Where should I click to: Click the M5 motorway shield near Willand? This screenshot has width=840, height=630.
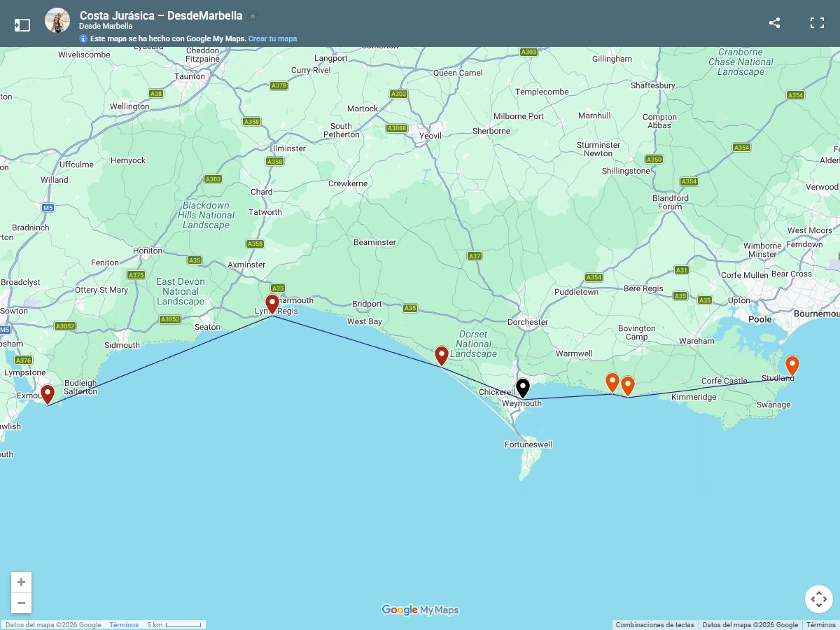coord(48,208)
